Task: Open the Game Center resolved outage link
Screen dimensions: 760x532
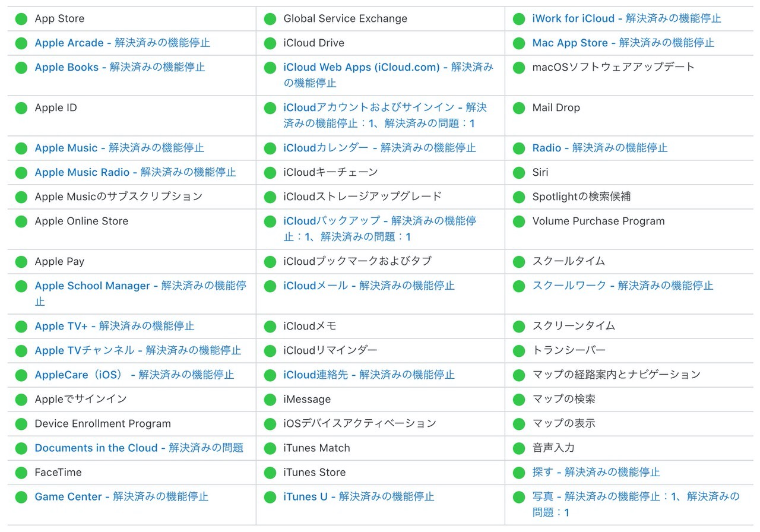Action: coord(122,496)
